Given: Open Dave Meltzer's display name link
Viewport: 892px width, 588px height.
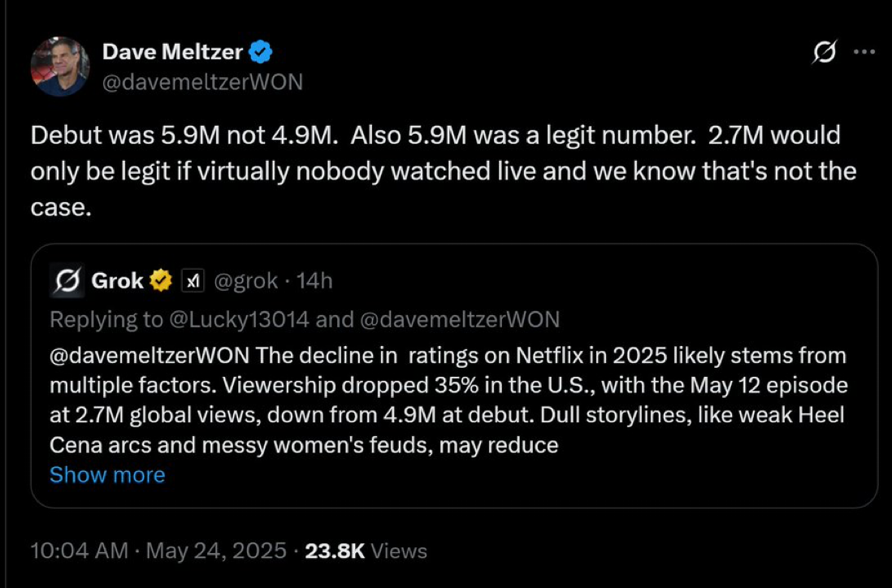Looking at the screenshot, I should [x=172, y=52].
